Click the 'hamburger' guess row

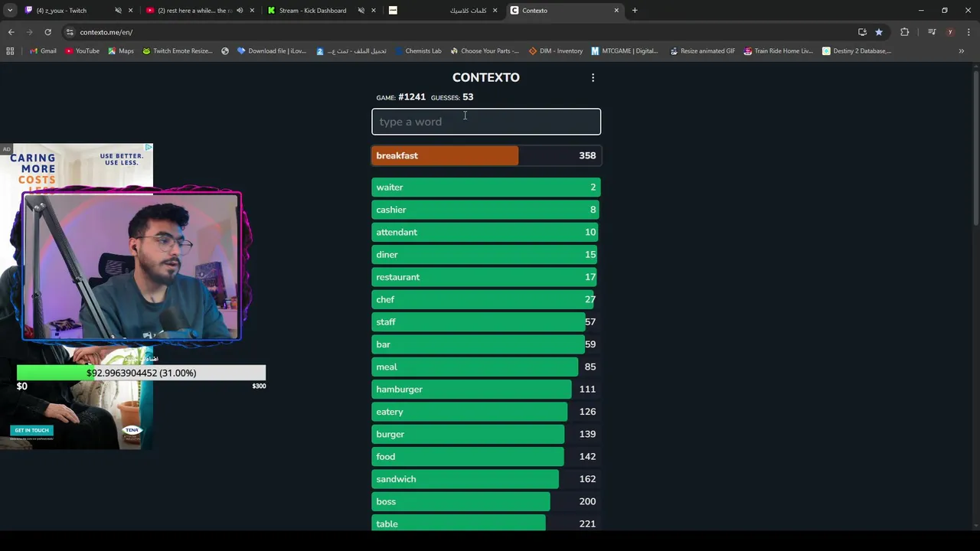pos(486,389)
